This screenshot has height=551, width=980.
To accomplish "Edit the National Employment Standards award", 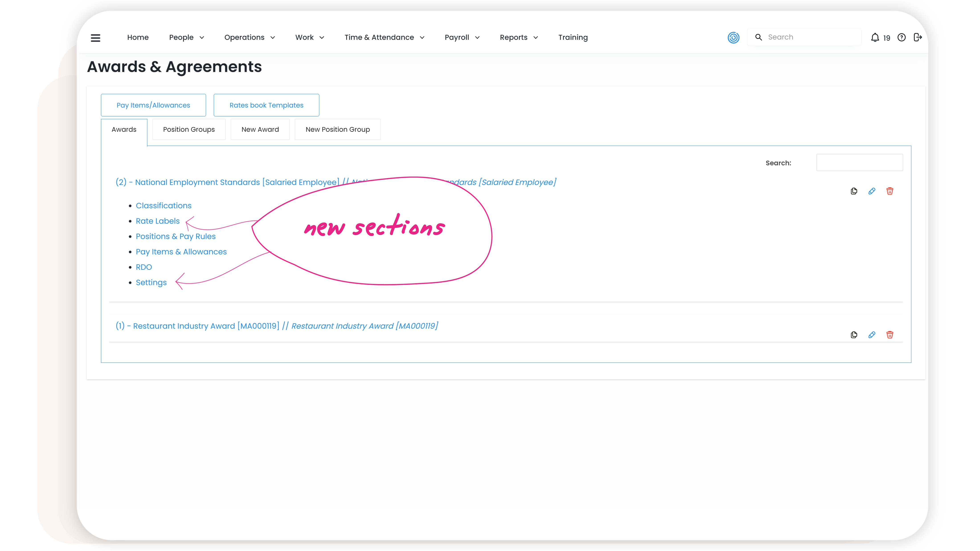I will [x=872, y=191].
